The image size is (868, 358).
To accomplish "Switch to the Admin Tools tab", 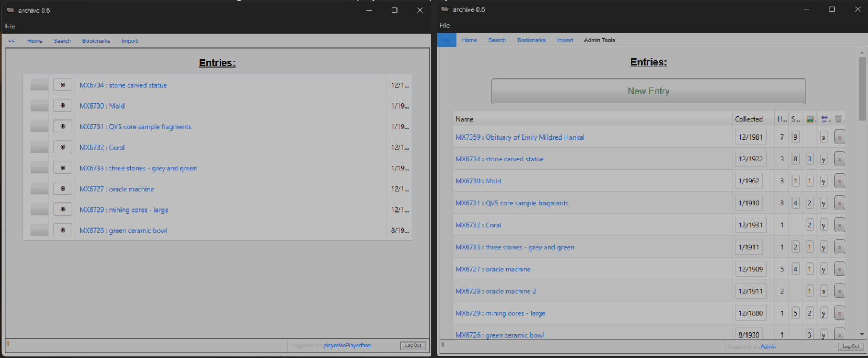I will point(599,40).
